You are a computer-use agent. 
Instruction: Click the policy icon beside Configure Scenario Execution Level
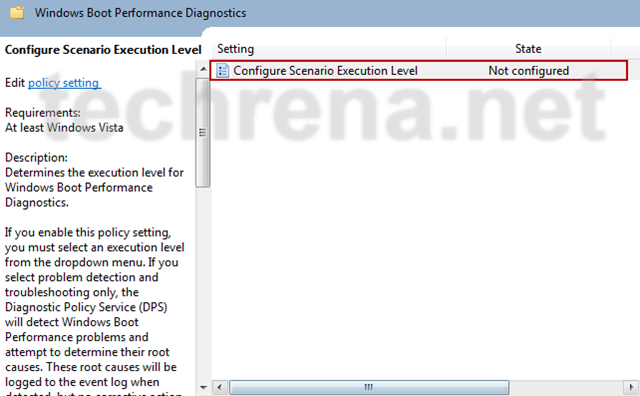coord(222,71)
